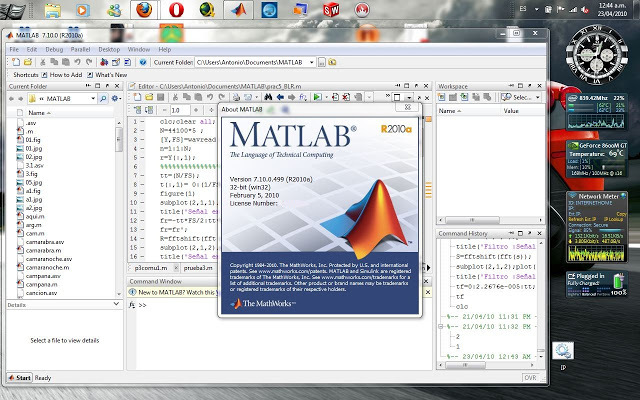This screenshot has width=640, height=400.
Task: Set breakpoint icon in Editor toolbar
Action: coord(335,97)
